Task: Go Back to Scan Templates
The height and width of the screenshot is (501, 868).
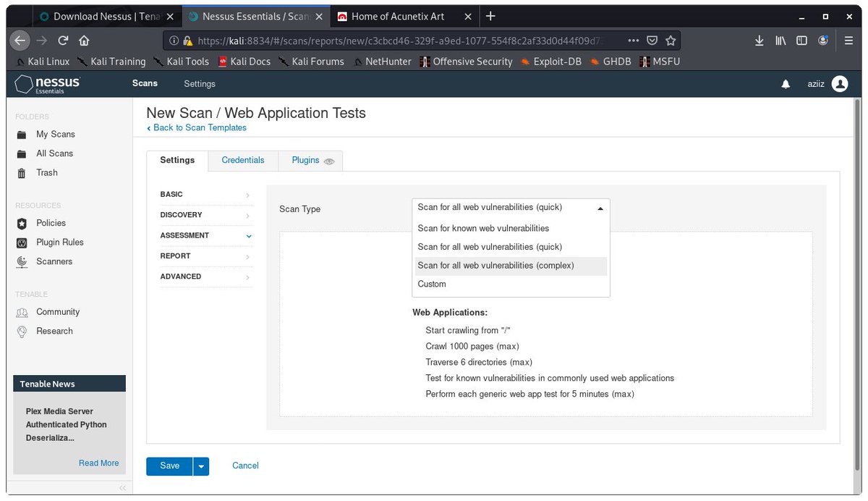Action: tap(197, 128)
